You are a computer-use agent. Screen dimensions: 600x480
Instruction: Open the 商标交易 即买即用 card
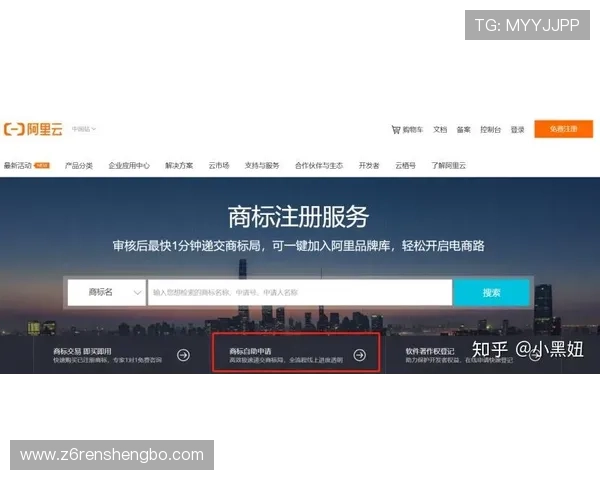click(x=122, y=355)
